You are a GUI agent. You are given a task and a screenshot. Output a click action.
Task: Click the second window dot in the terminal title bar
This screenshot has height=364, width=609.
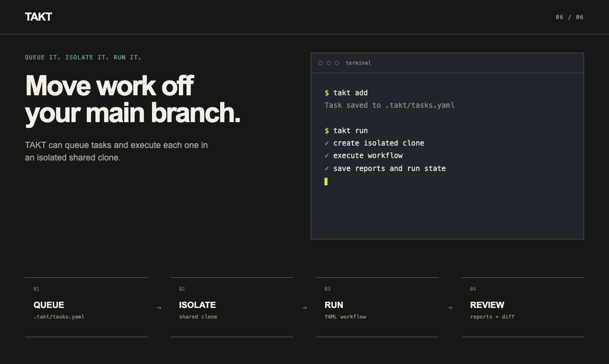329,63
